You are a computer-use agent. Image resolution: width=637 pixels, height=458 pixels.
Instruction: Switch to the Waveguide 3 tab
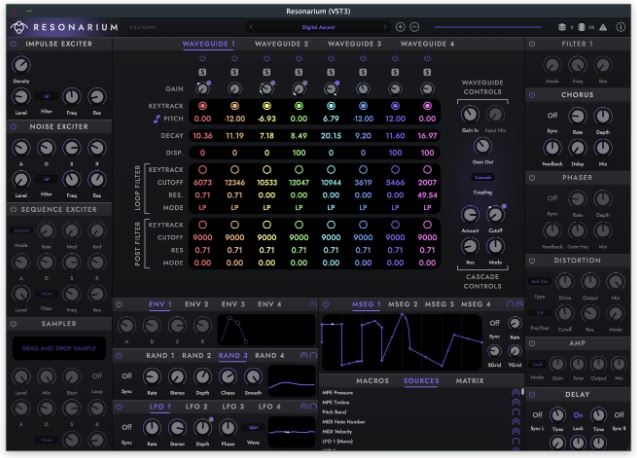354,45
